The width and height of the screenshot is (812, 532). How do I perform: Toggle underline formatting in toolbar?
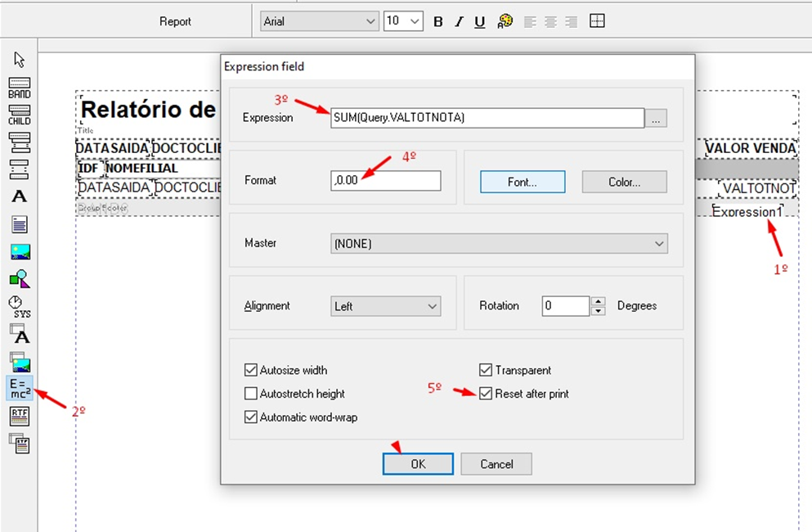pyautogui.click(x=480, y=22)
